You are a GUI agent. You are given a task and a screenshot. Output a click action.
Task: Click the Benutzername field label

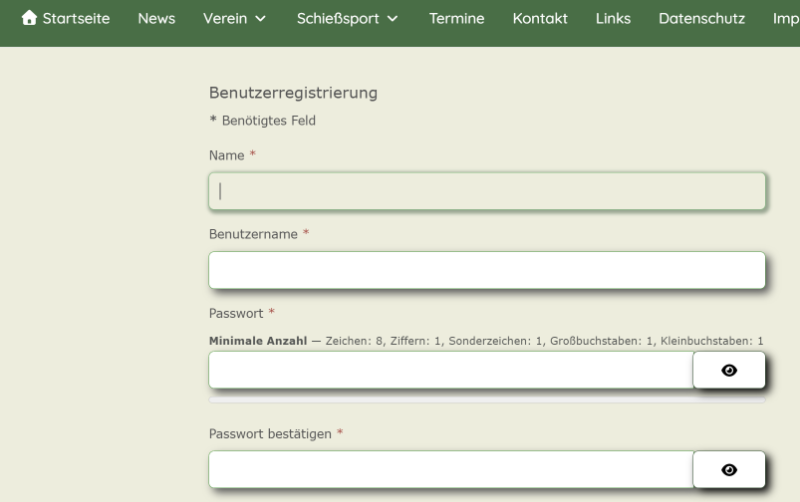253,234
